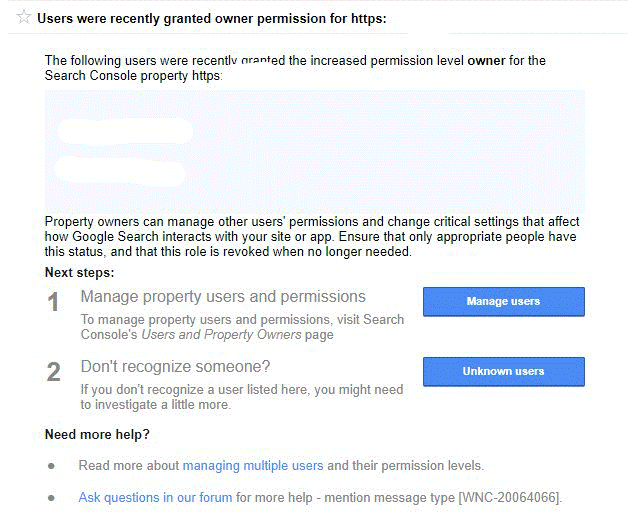The height and width of the screenshot is (525, 628).
Task: Click the Need more help? heading
Action: [x=97, y=435]
